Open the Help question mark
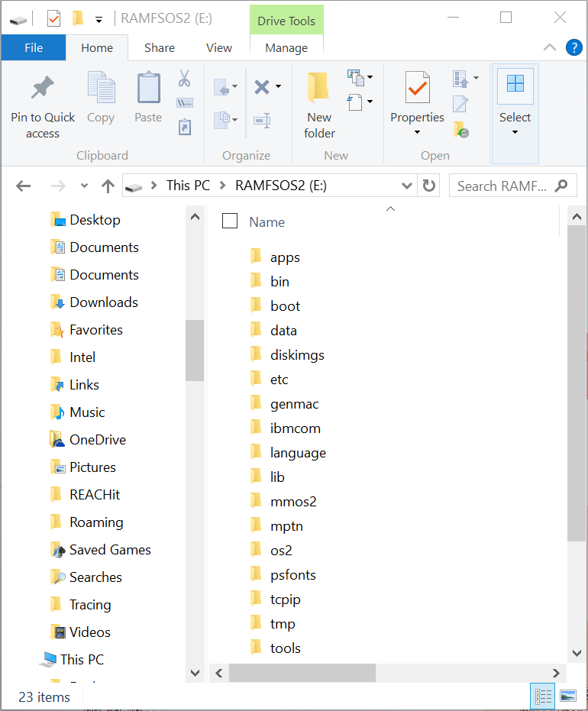Image resolution: width=588 pixels, height=711 pixels. click(574, 47)
